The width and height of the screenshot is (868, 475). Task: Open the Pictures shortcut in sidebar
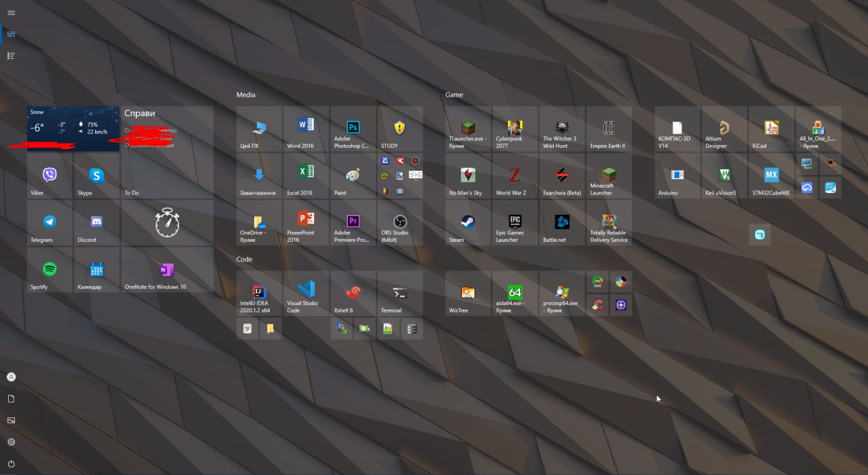[11, 420]
